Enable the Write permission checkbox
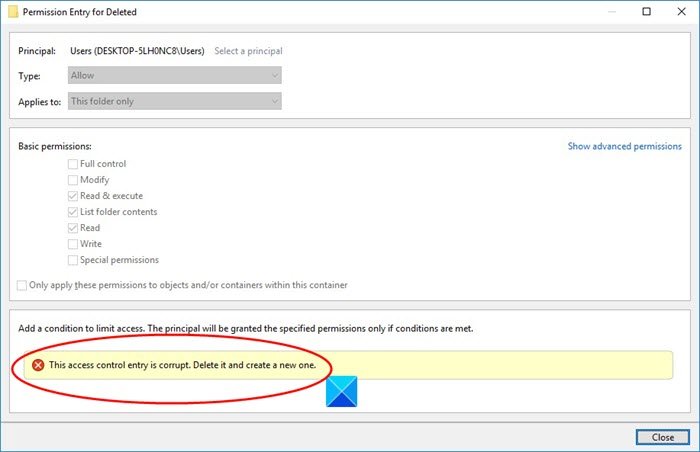The height and width of the screenshot is (452, 700). coord(73,244)
